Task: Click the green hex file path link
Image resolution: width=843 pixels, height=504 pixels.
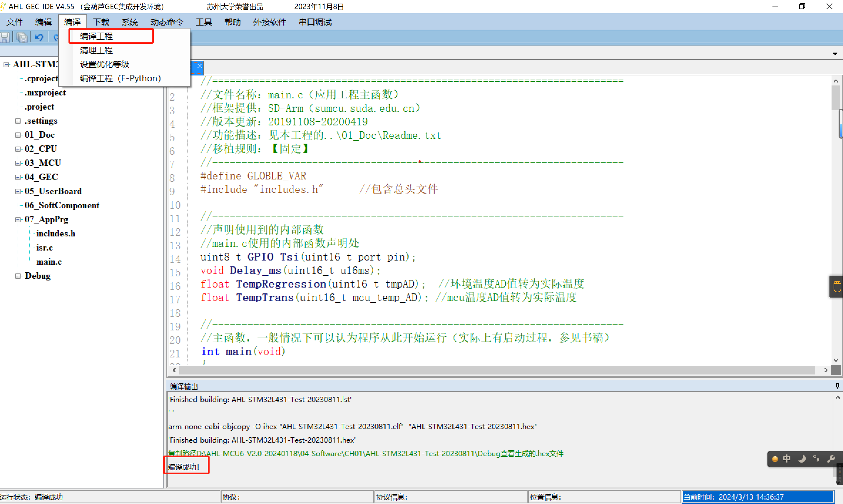Action: coord(366,453)
